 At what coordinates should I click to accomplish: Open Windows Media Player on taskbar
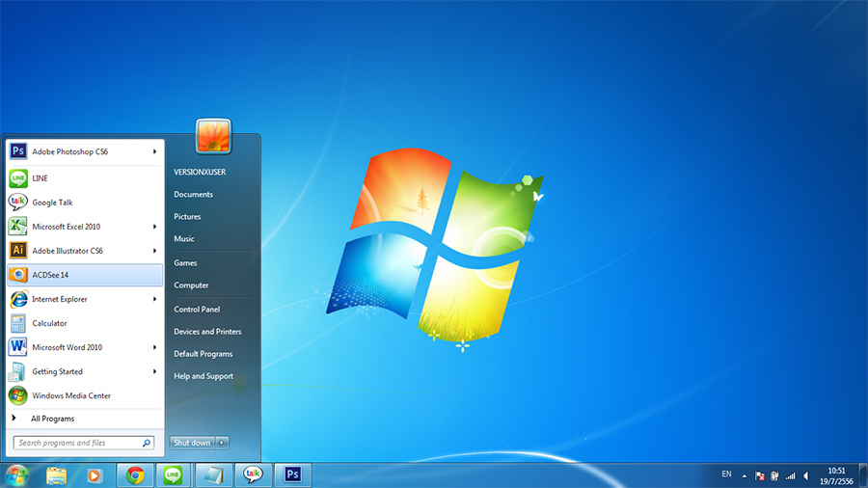pos(95,475)
